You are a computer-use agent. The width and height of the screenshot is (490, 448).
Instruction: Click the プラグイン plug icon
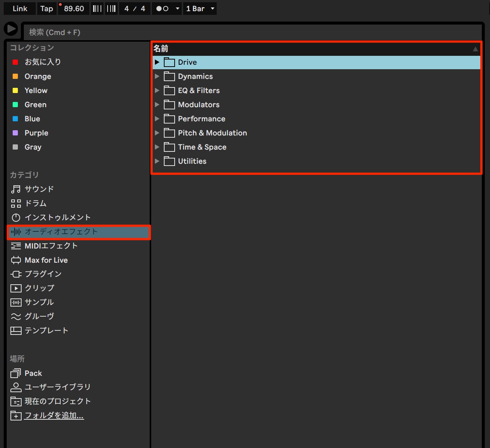click(16, 274)
